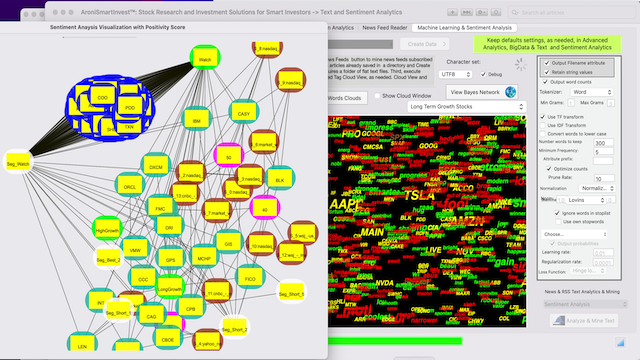Click the blue triangle icon at bottom right
Image resolution: width=640 pixels, height=360 pixels.
(620, 342)
